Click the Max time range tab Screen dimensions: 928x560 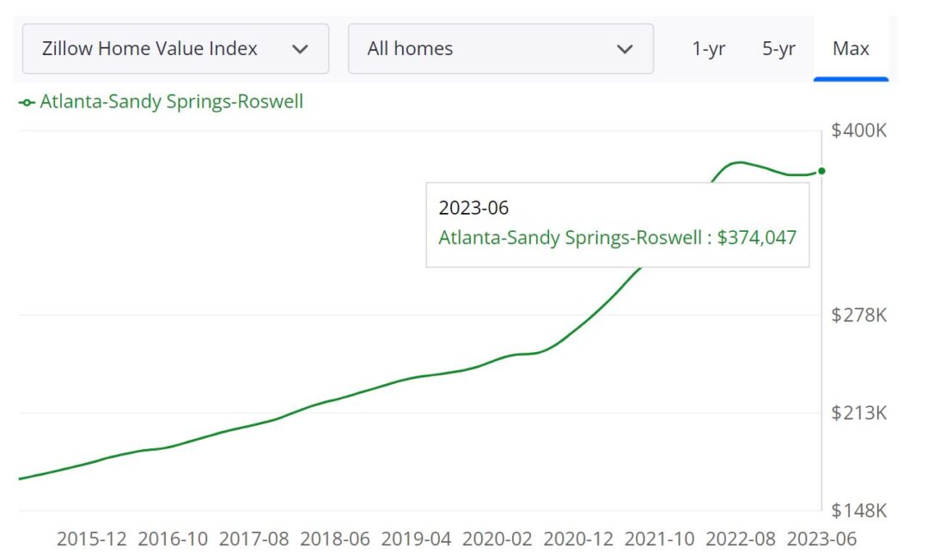pyautogui.click(x=851, y=49)
